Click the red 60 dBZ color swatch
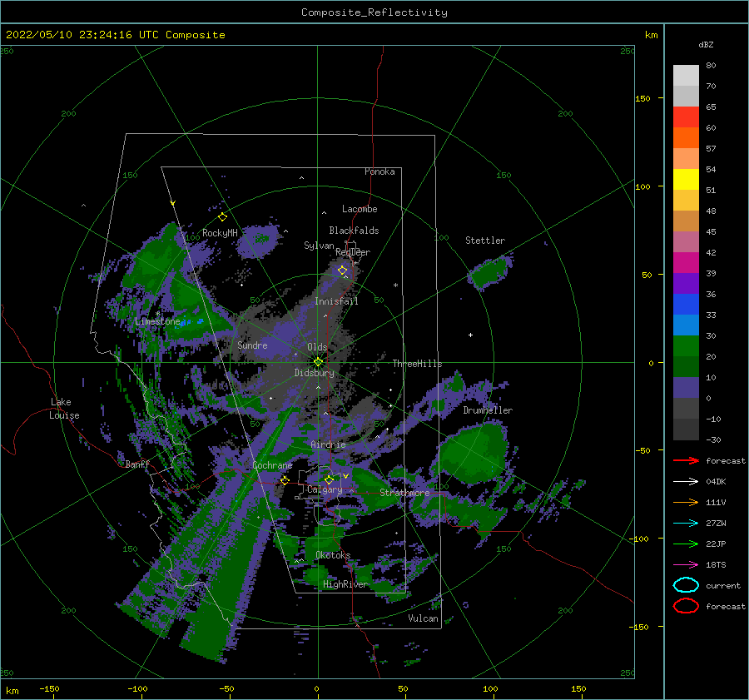749x700 pixels. coord(686,117)
